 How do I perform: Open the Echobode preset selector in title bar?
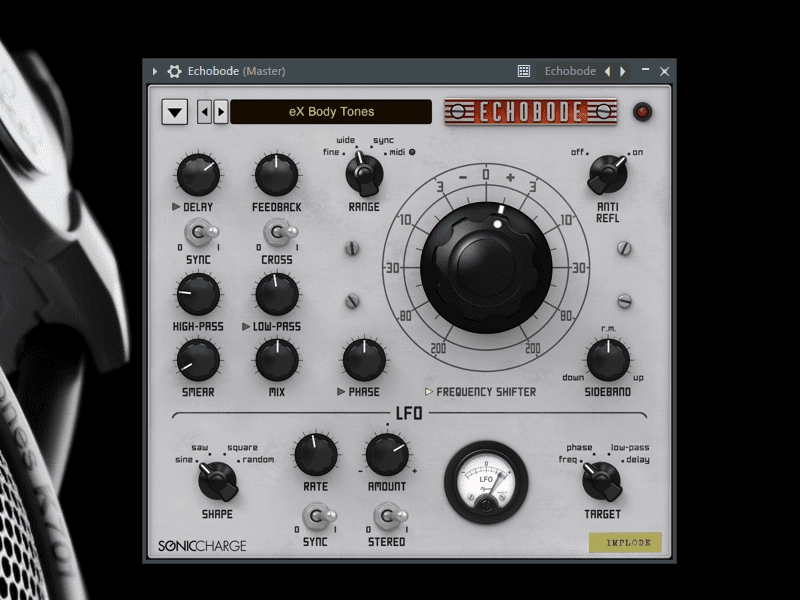click(570, 71)
